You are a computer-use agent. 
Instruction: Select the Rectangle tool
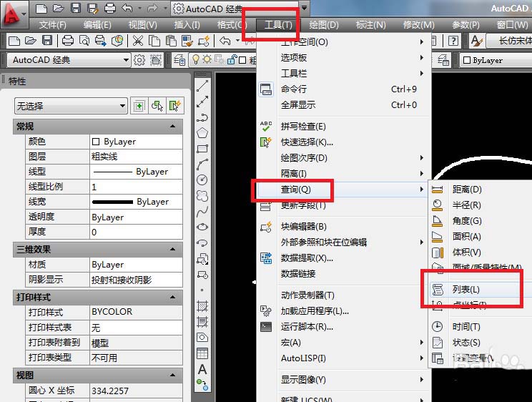202,149
